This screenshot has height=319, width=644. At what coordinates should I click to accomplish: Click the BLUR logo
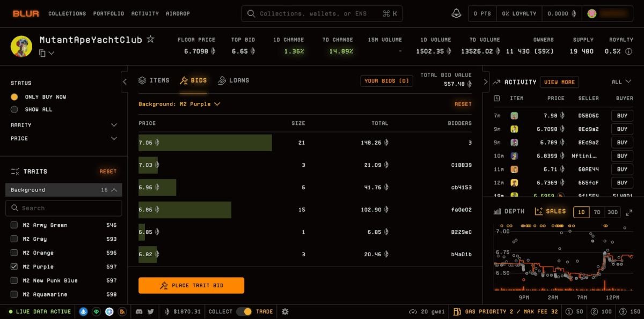(26, 13)
